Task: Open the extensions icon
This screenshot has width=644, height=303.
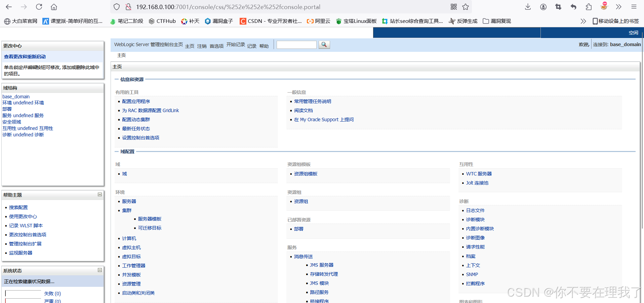Action: pyautogui.click(x=589, y=7)
